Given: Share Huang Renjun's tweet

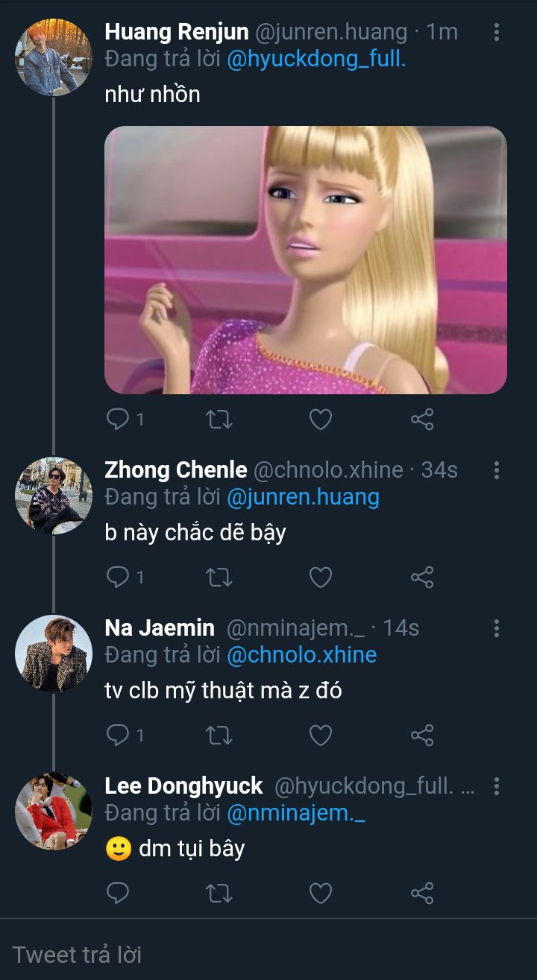Looking at the screenshot, I should coord(422,420).
